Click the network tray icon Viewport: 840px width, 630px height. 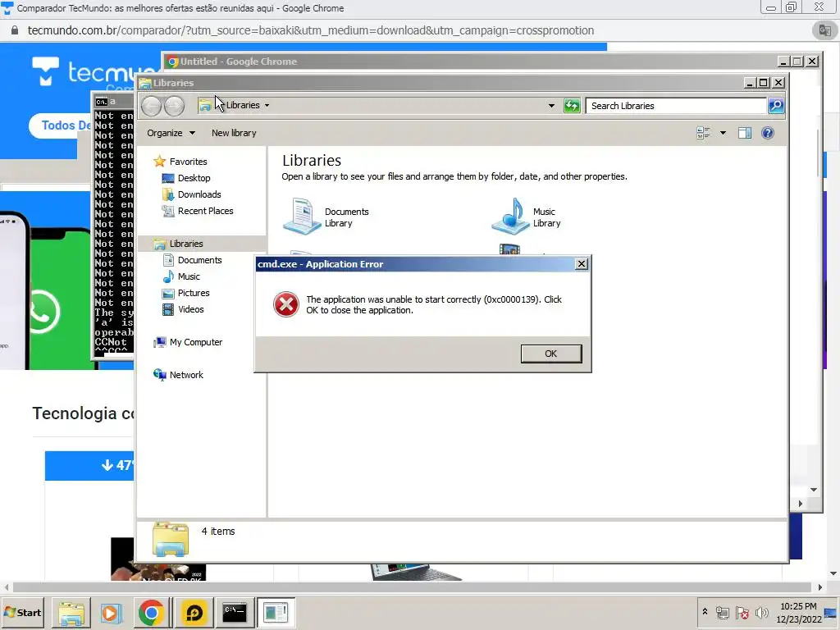[x=722, y=613]
